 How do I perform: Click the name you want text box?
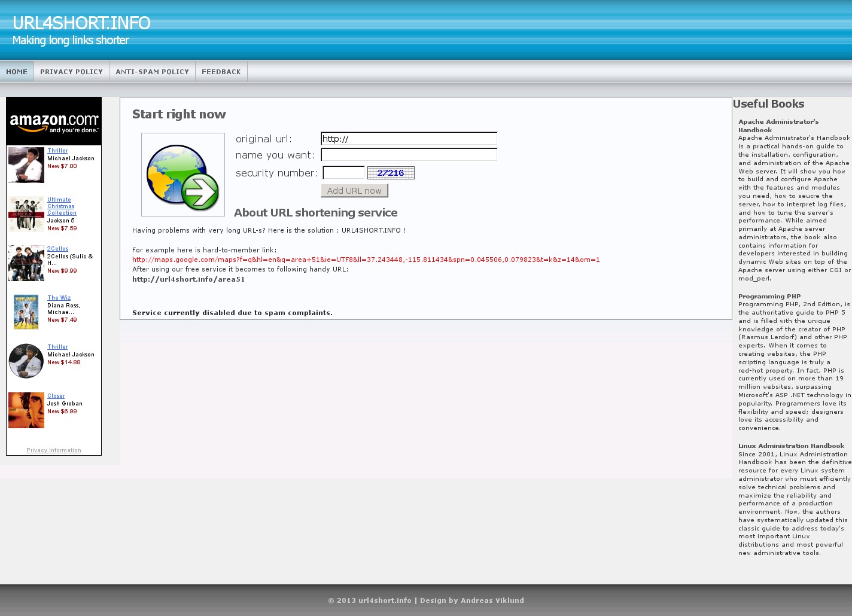(409, 155)
